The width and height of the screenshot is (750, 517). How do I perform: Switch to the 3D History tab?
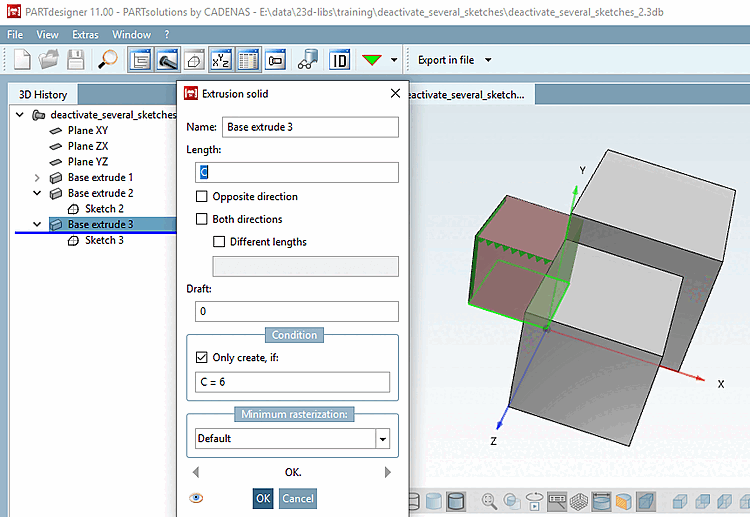[43, 94]
